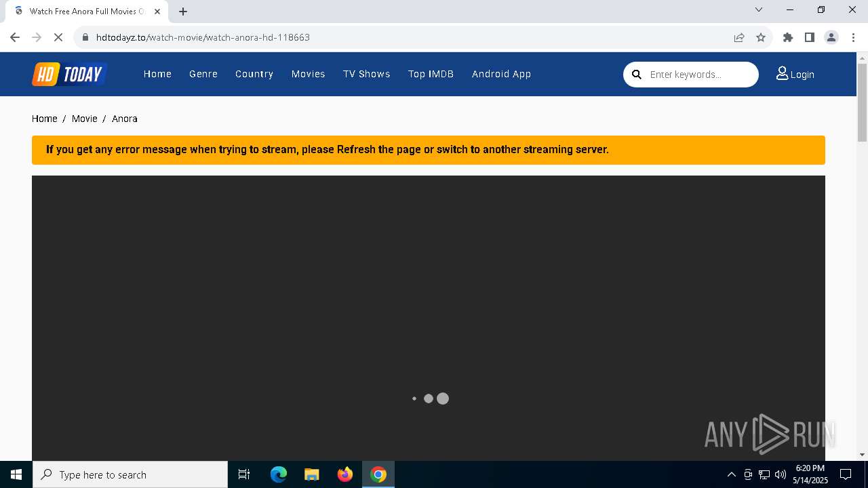Screen dimensions: 868x488
Task: Click the HD Today logo
Action: coord(69,74)
